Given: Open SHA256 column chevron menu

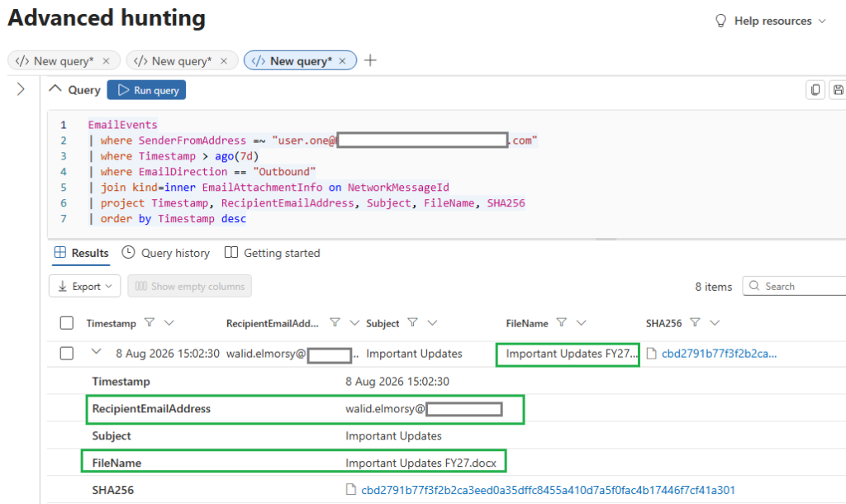Looking at the screenshot, I should pos(715,323).
